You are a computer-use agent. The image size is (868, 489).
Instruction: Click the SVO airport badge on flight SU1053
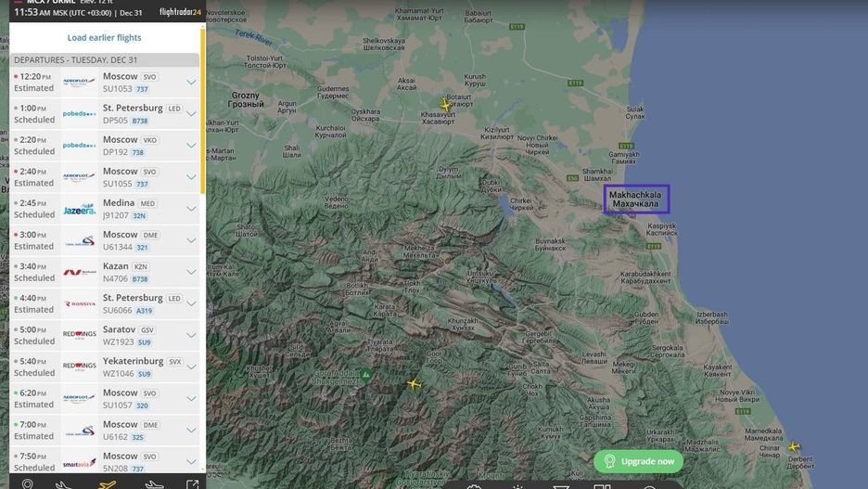point(149,77)
